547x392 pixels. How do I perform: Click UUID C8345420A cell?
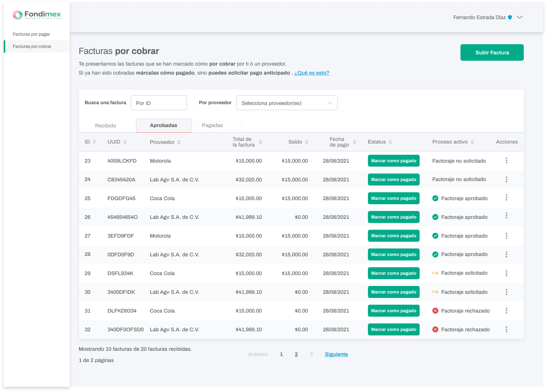121,180
